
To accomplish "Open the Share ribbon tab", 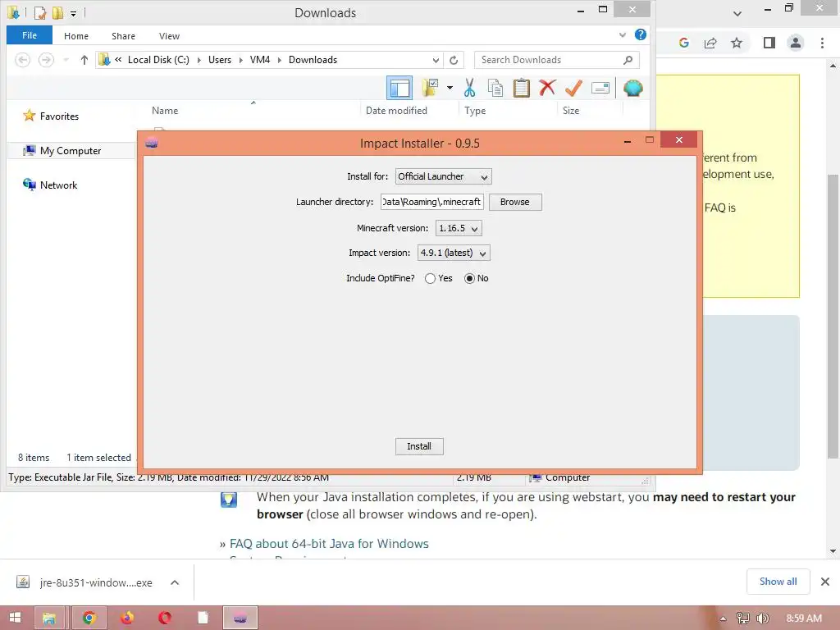I will (123, 36).
